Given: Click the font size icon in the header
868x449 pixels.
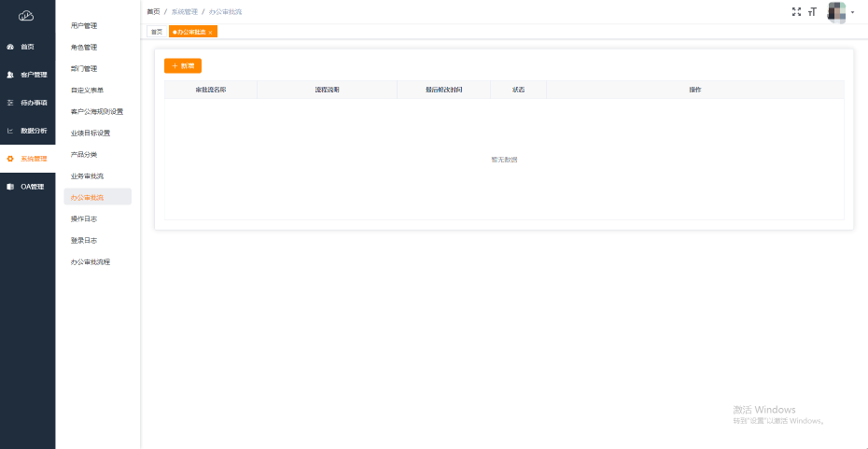Looking at the screenshot, I should (812, 12).
